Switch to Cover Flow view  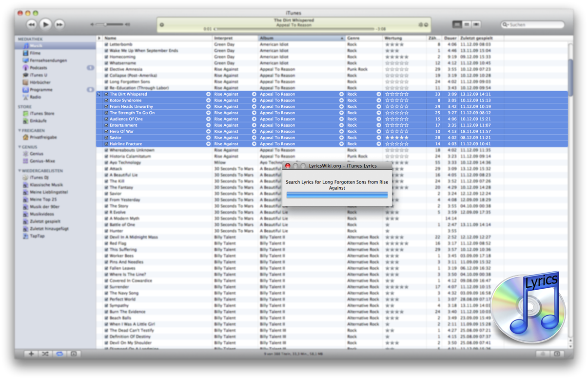pyautogui.click(x=476, y=24)
